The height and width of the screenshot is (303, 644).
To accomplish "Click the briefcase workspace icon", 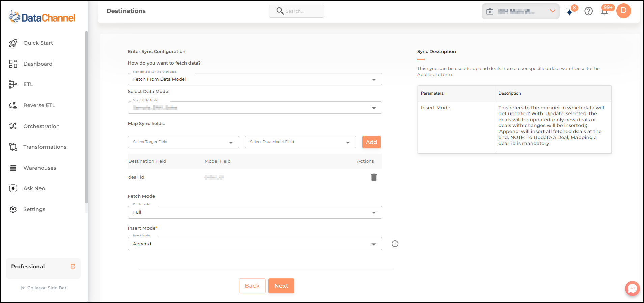I will point(490,11).
